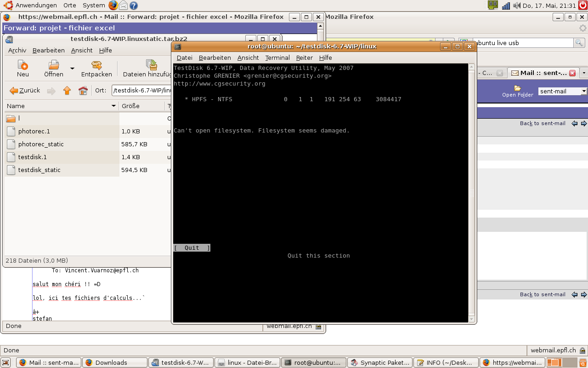
Task: Click the Größe column header
Action: point(141,106)
